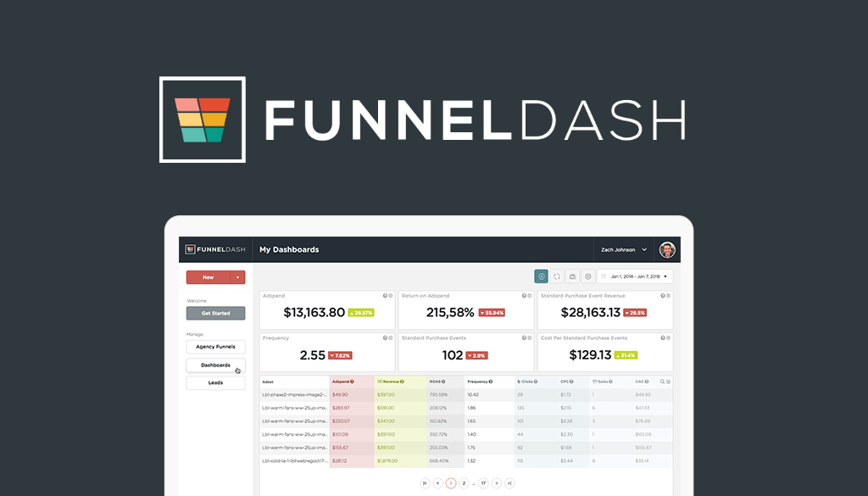This screenshot has width=868, height=496.
Task: Select page 2 in pagination
Action: 464,483
